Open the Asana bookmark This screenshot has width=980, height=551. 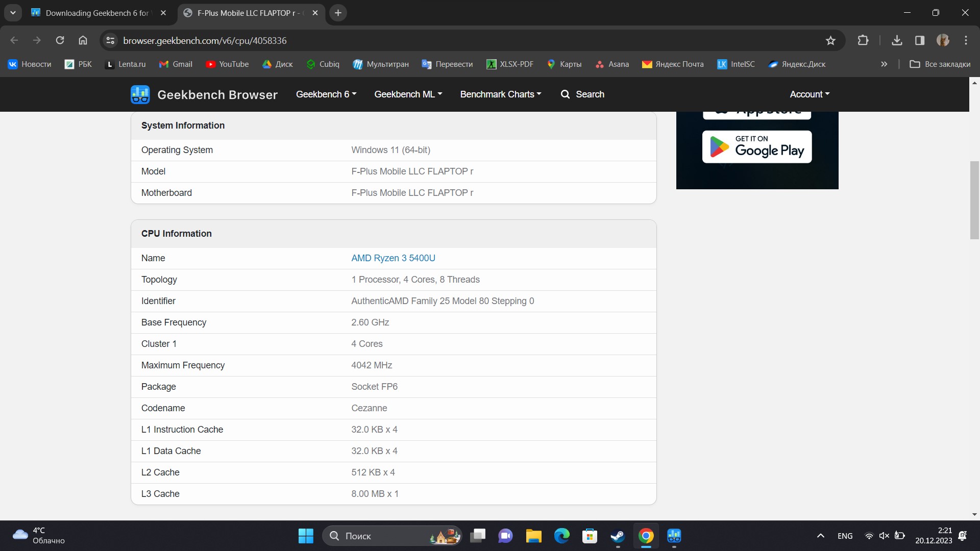pyautogui.click(x=612, y=64)
